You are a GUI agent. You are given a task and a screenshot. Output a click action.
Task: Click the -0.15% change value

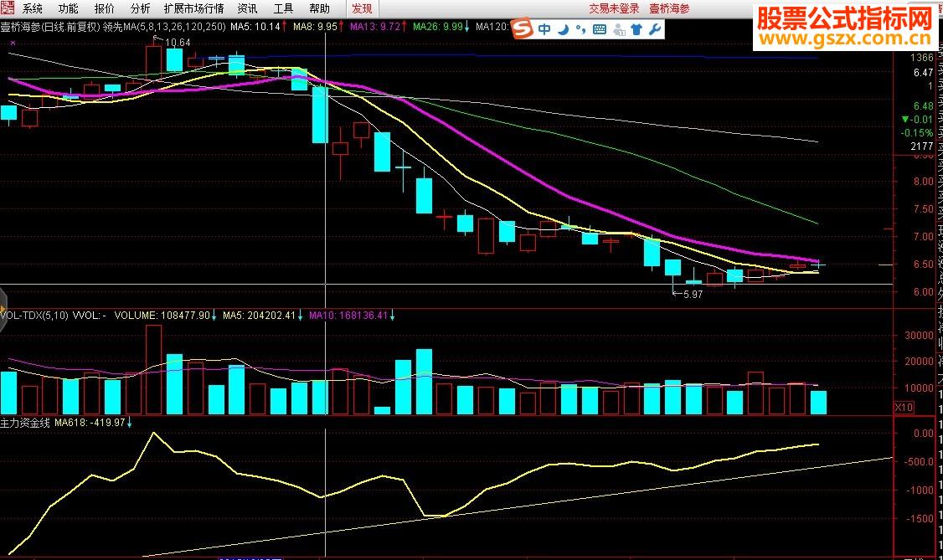click(917, 133)
